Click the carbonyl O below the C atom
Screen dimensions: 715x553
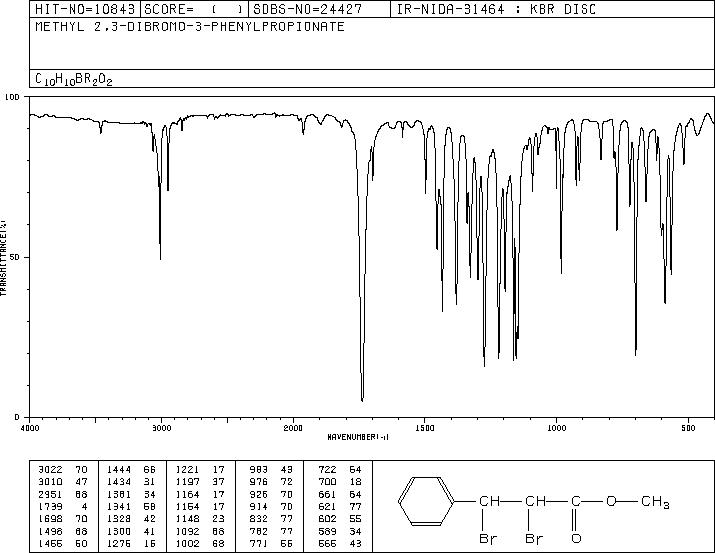(576, 538)
